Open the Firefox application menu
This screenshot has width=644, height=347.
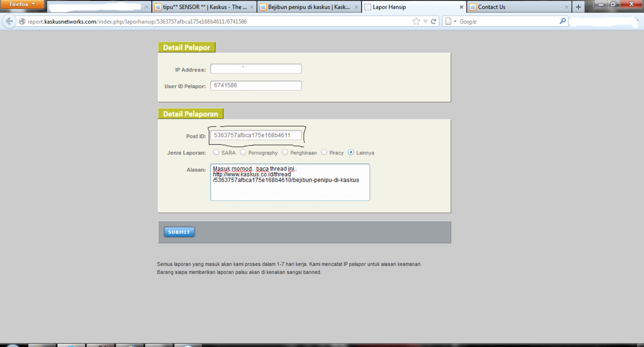click(23, 4)
